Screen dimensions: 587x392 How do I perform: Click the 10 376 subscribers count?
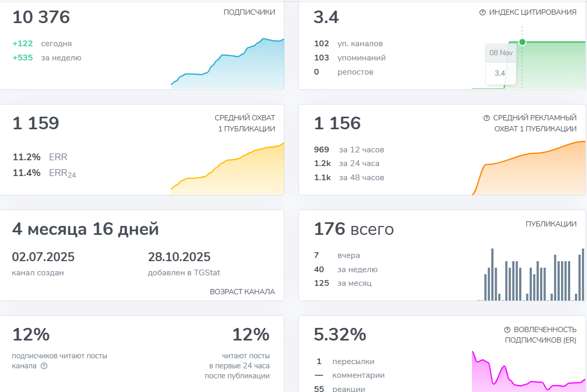pos(41,17)
